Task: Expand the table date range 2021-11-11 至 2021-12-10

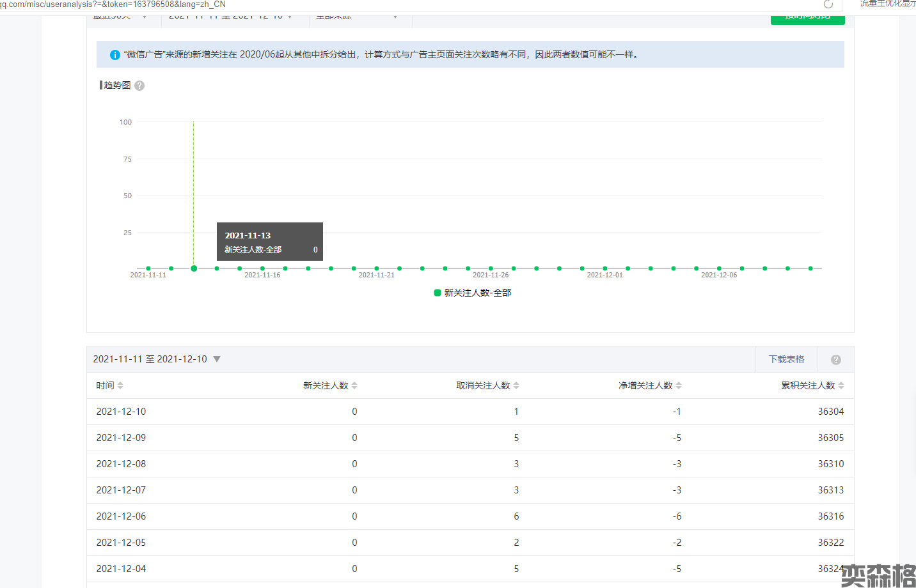Action: pos(217,359)
